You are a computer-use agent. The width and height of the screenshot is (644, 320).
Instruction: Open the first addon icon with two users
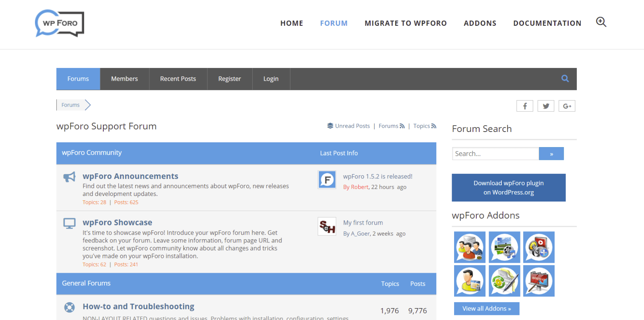470,247
